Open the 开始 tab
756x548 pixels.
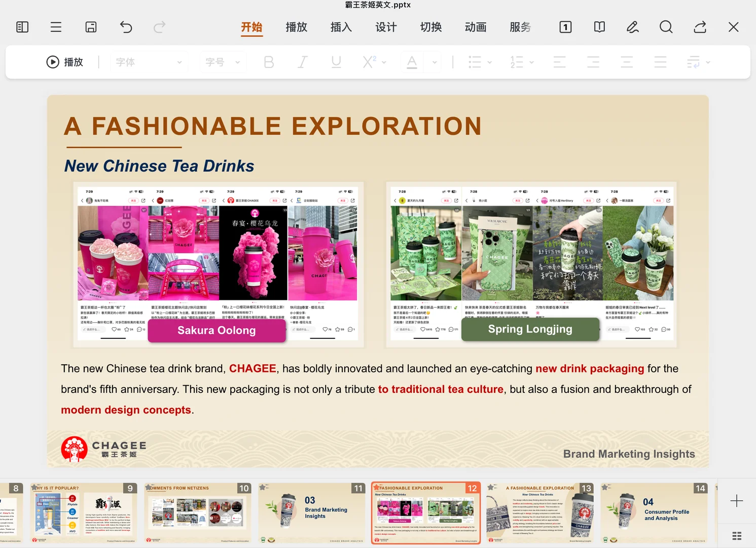(251, 27)
